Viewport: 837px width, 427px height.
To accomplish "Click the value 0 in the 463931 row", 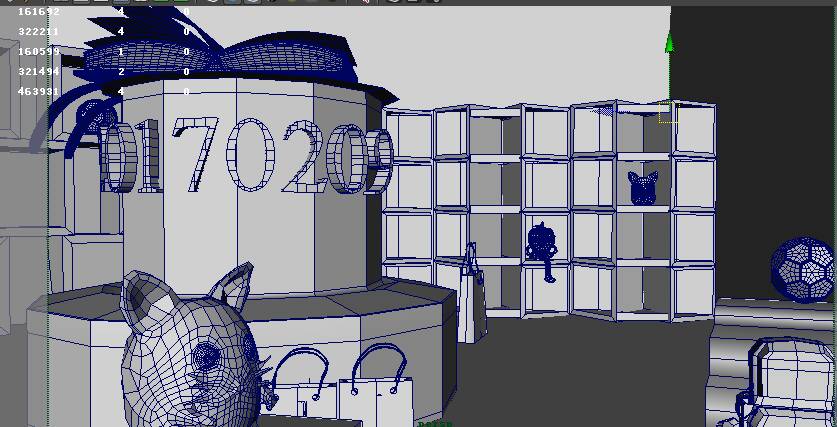I will 186,92.
